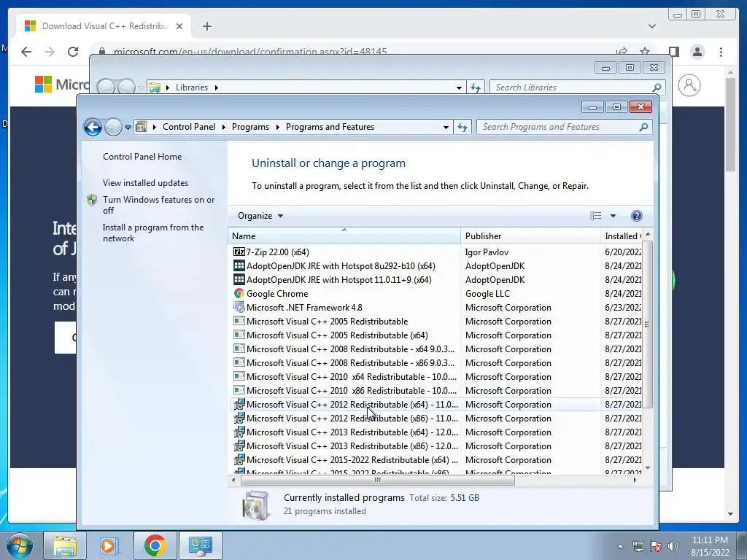This screenshot has height=560, width=747.
Task: Bookmark this page with the star icon
Action: coord(645,52)
